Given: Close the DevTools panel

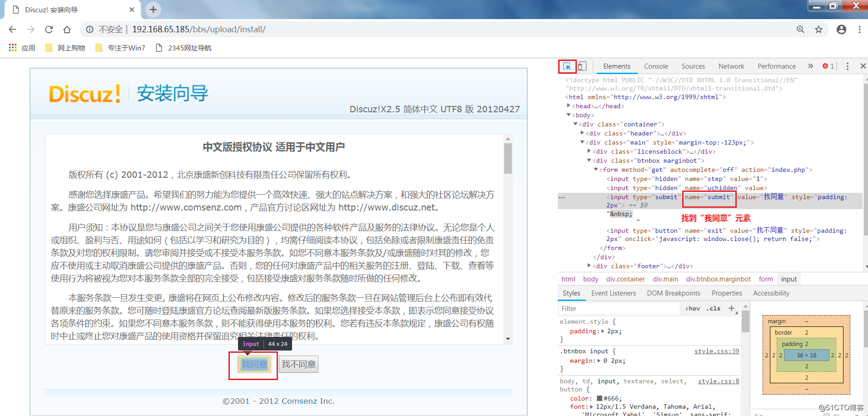Looking at the screenshot, I should pyautogui.click(x=863, y=66).
